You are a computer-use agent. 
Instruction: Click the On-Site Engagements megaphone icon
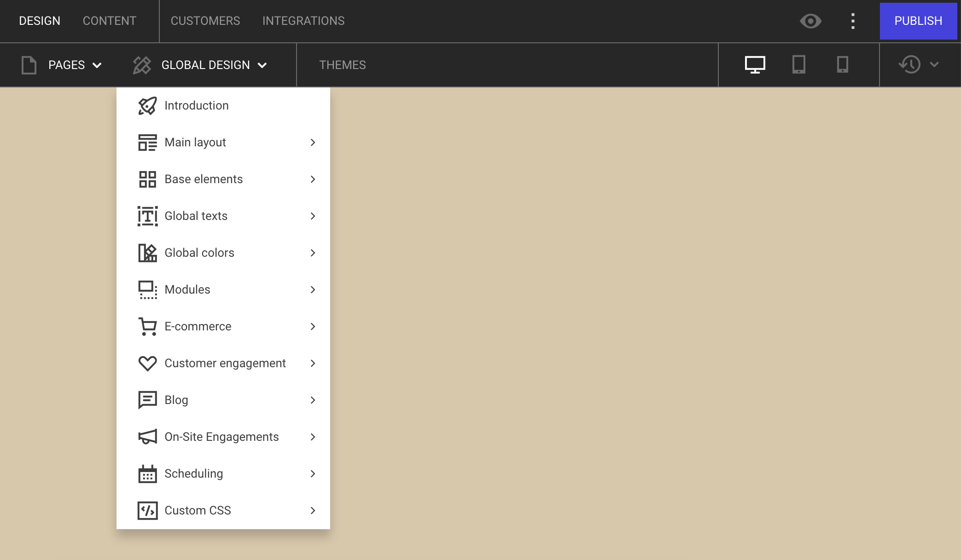coord(147,437)
